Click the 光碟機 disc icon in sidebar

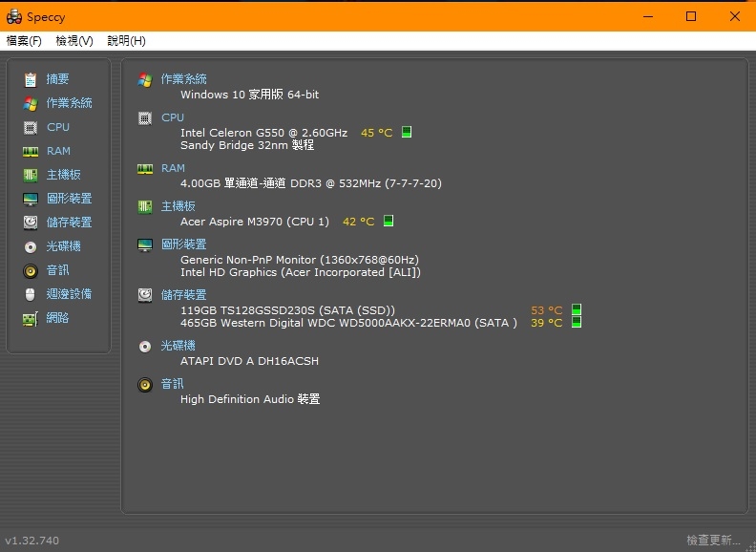tap(31, 247)
